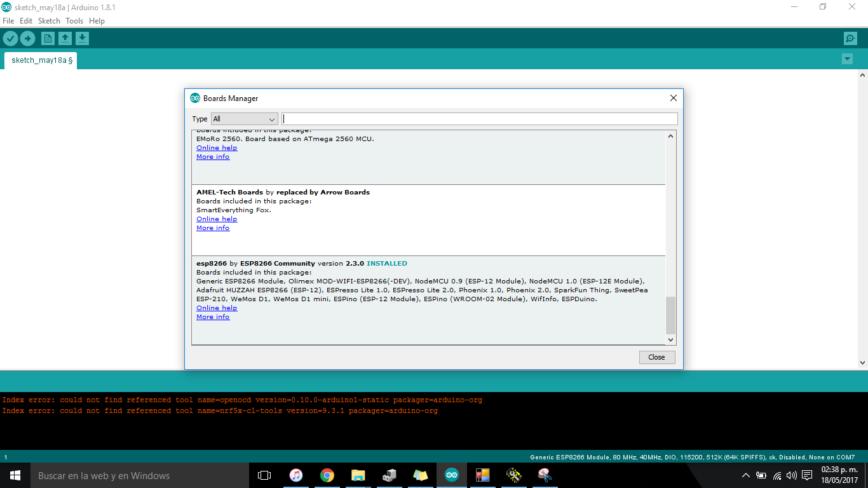This screenshot has width=868, height=488.
Task: Click the Buscar en la web search box
Action: coord(140,475)
